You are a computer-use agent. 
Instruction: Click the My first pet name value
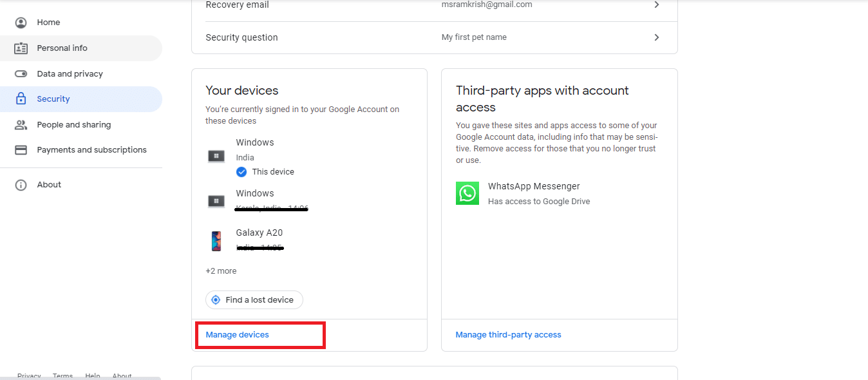(474, 37)
